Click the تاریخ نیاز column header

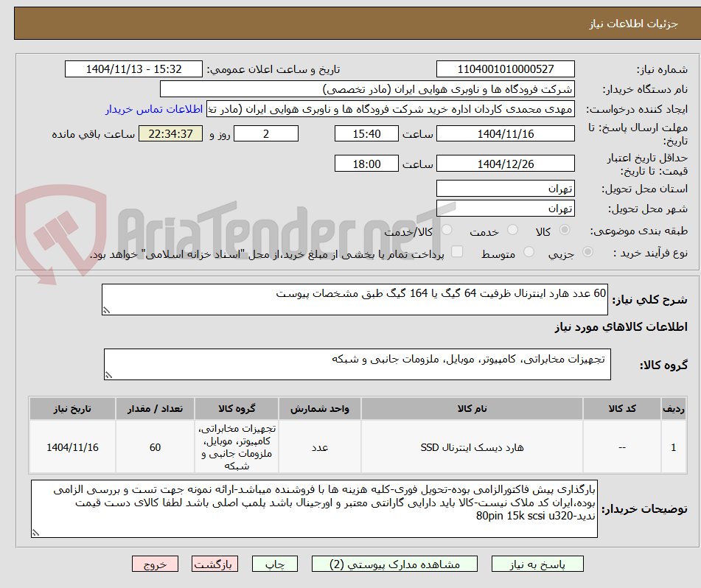(x=72, y=408)
